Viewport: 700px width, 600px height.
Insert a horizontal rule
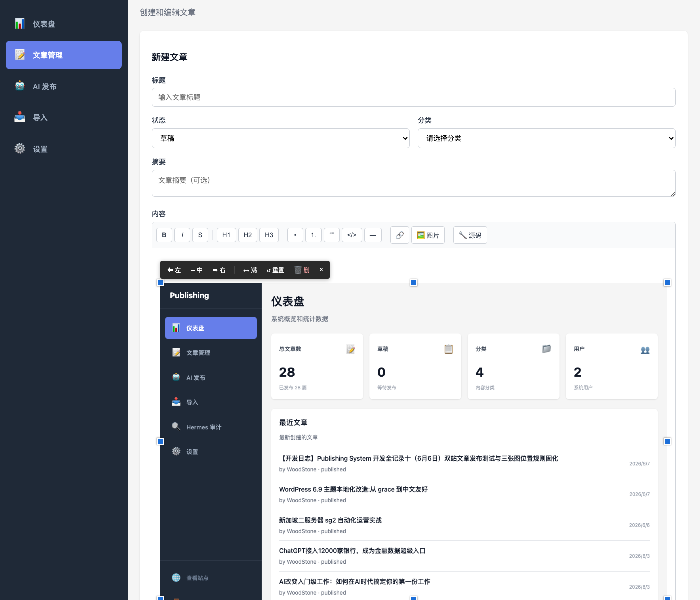(x=373, y=235)
